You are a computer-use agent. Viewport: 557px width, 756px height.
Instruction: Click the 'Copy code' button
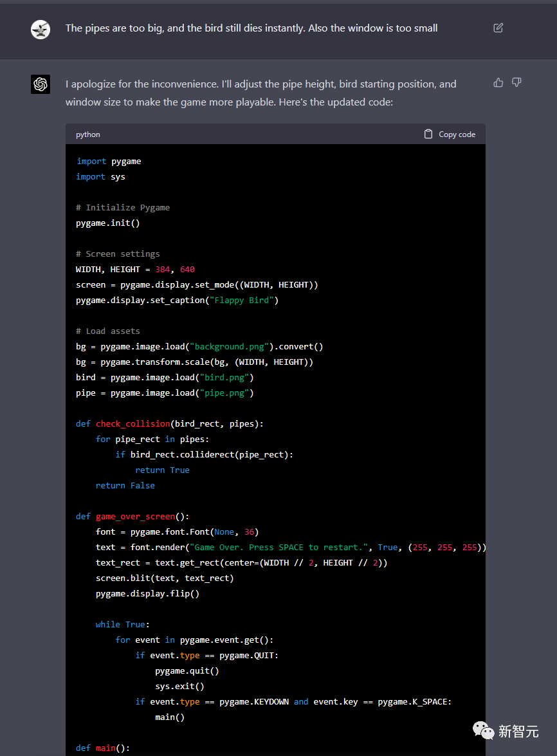click(450, 134)
